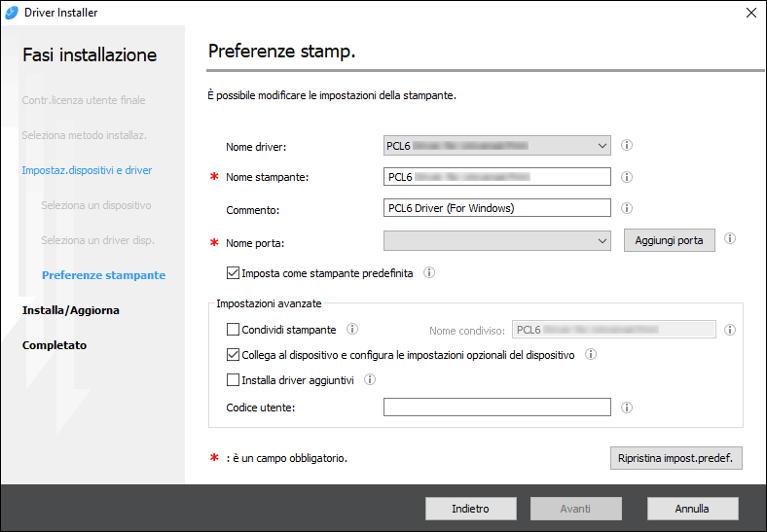Close the Driver Installer window

point(751,13)
